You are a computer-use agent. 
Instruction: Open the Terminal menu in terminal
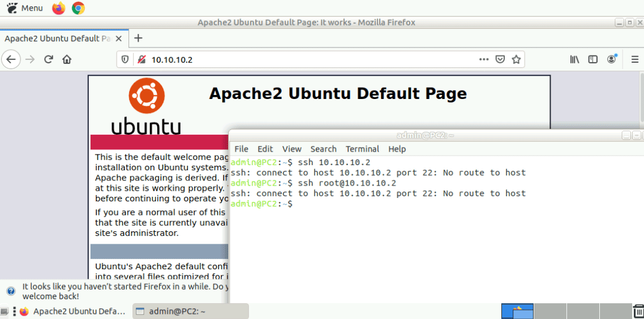(x=362, y=149)
